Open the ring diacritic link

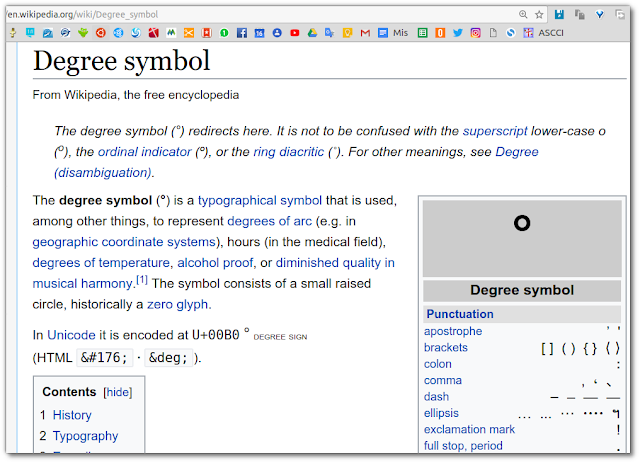point(289,152)
